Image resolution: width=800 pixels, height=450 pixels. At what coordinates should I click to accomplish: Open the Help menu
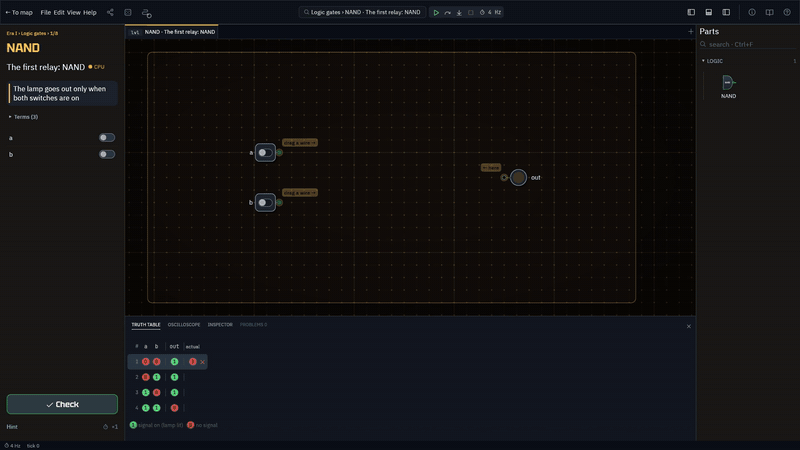click(90, 12)
